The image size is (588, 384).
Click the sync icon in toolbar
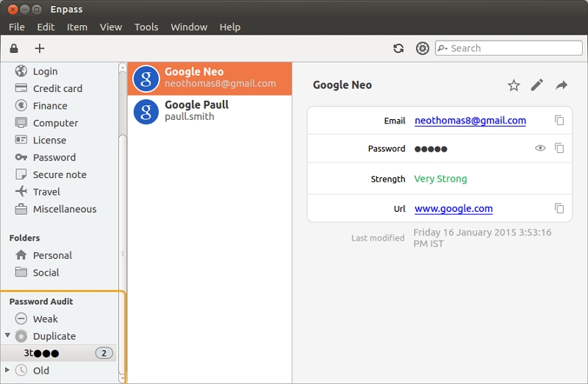click(x=398, y=49)
